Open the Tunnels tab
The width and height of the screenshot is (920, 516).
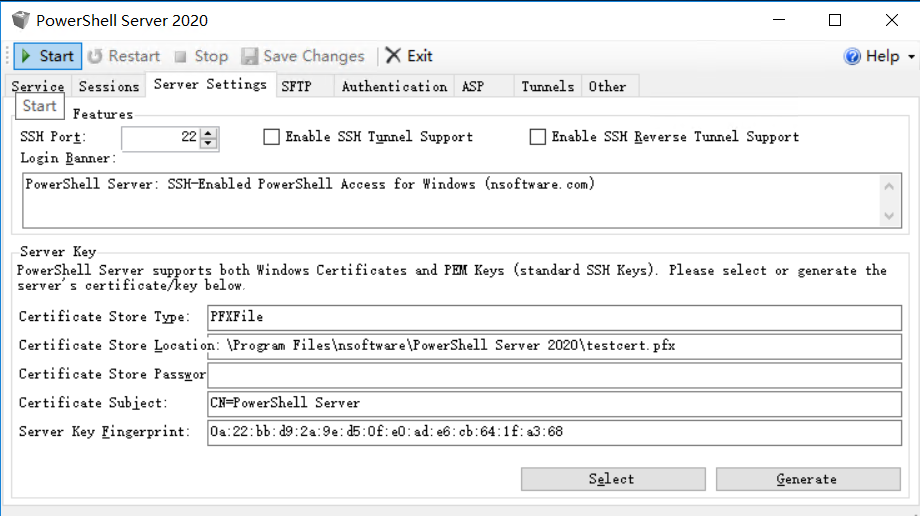pos(547,86)
